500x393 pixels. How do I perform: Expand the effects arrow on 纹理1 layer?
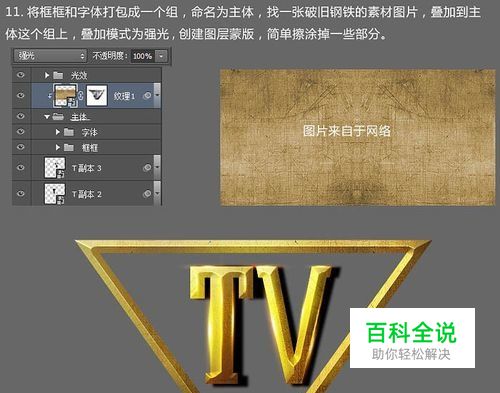pyautogui.click(x=157, y=95)
